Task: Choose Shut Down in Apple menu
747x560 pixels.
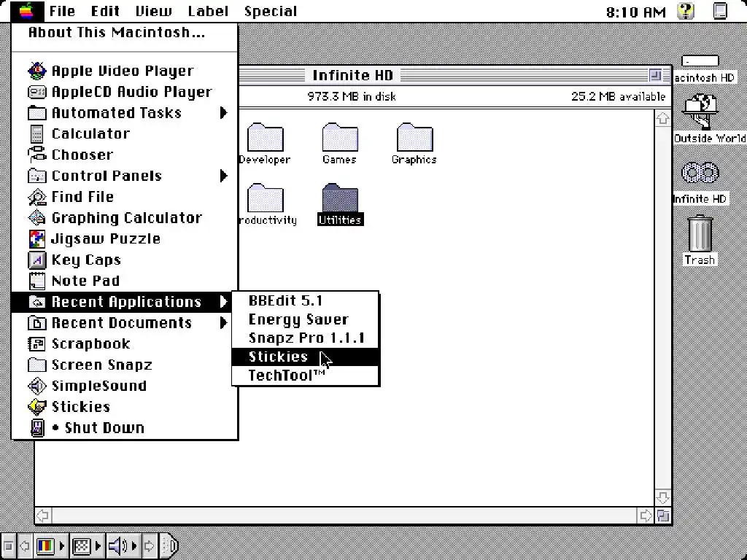Action: click(124, 427)
